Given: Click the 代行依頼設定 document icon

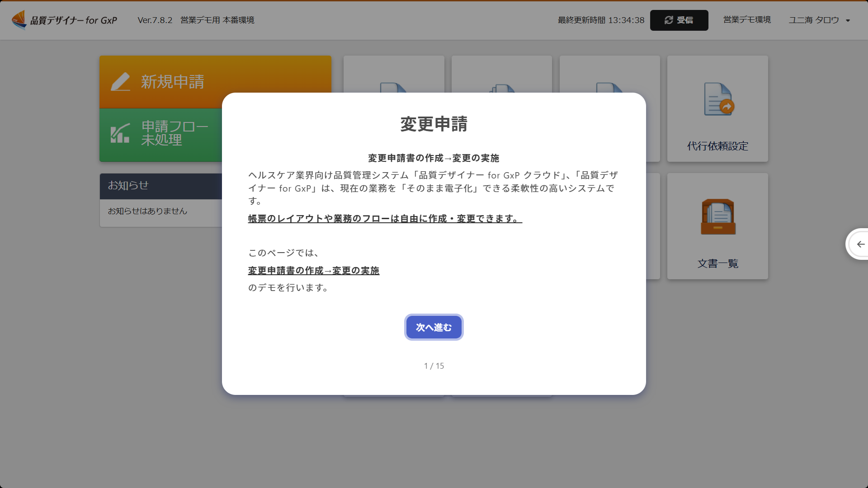Looking at the screenshot, I should [x=718, y=99].
